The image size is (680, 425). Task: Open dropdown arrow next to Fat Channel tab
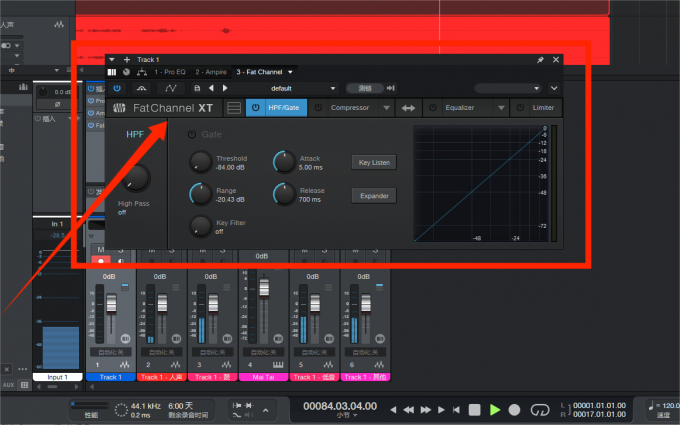[290, 72]
